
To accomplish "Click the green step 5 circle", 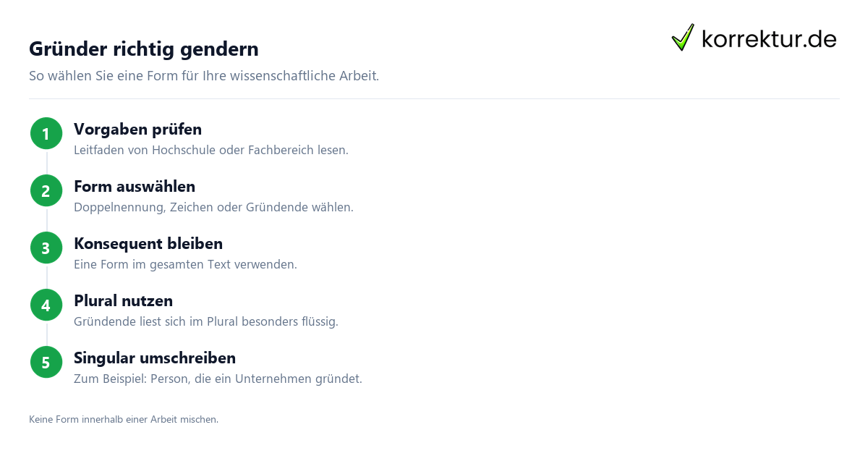I will tap(46, 362).
